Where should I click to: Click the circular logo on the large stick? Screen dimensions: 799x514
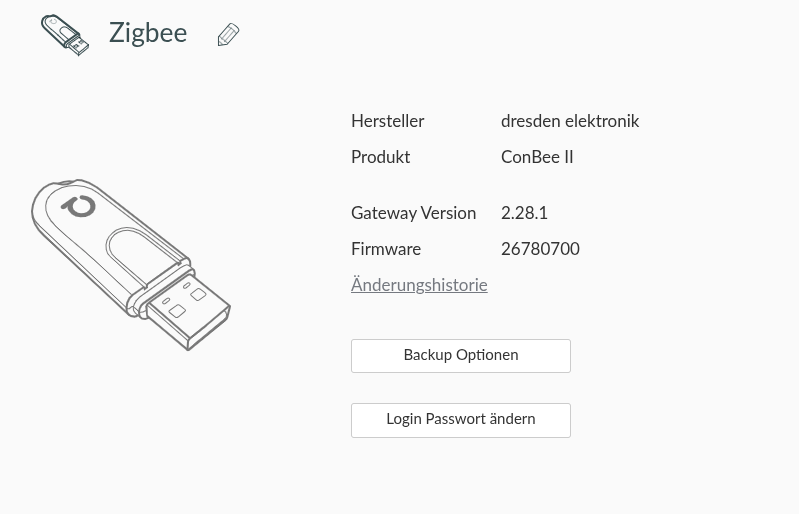pyautogui.click(x=79, y=205)
